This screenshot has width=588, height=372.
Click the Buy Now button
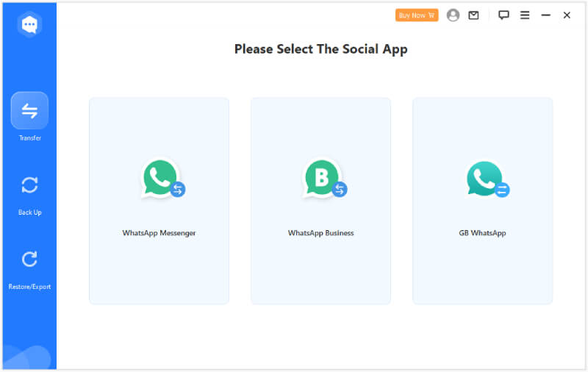(x=417, y=15)
